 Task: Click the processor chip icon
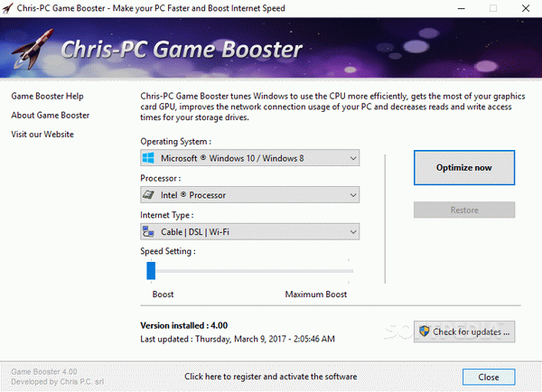[x=149, y=194]
